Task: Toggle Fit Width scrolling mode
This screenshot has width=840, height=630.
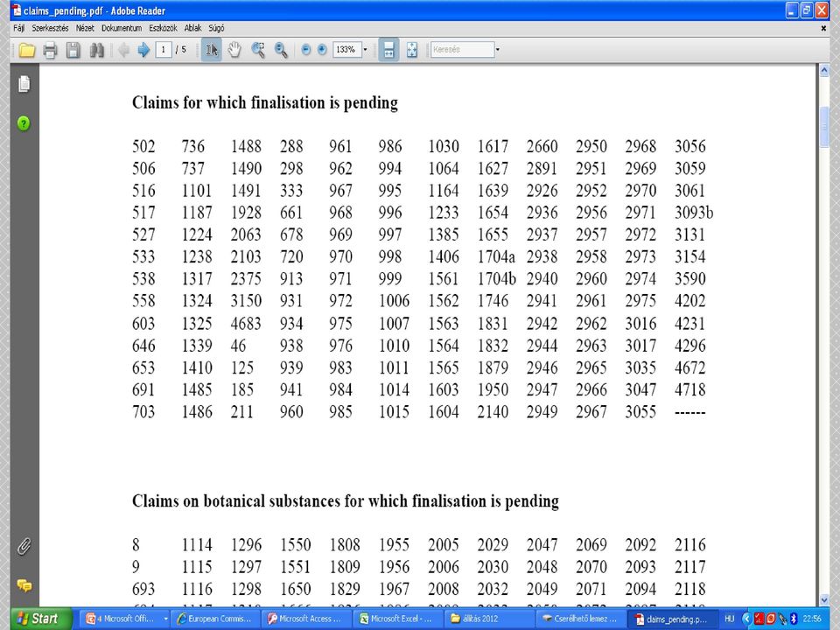Action: 388,51
